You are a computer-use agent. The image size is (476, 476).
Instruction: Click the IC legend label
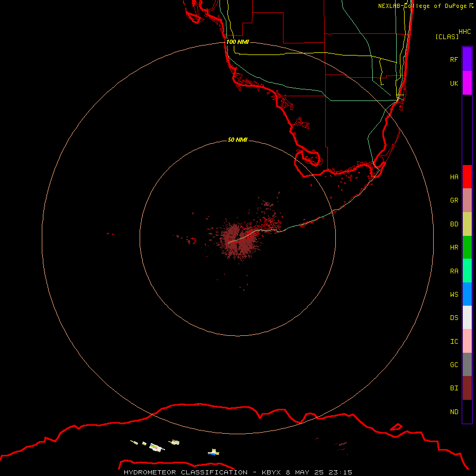click(x=454, y=342)
